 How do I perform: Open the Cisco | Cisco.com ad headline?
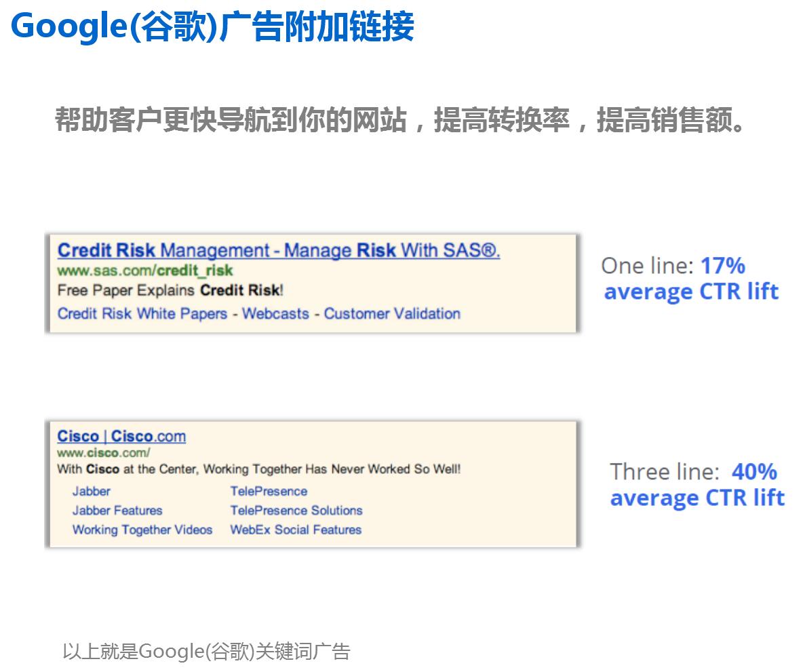pyautogui.click(x=121, y=437)
